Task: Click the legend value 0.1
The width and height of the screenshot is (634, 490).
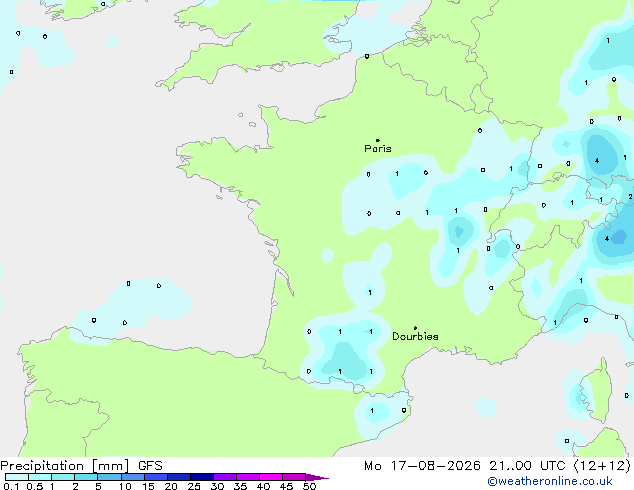Action: click(x=11, y=486)
